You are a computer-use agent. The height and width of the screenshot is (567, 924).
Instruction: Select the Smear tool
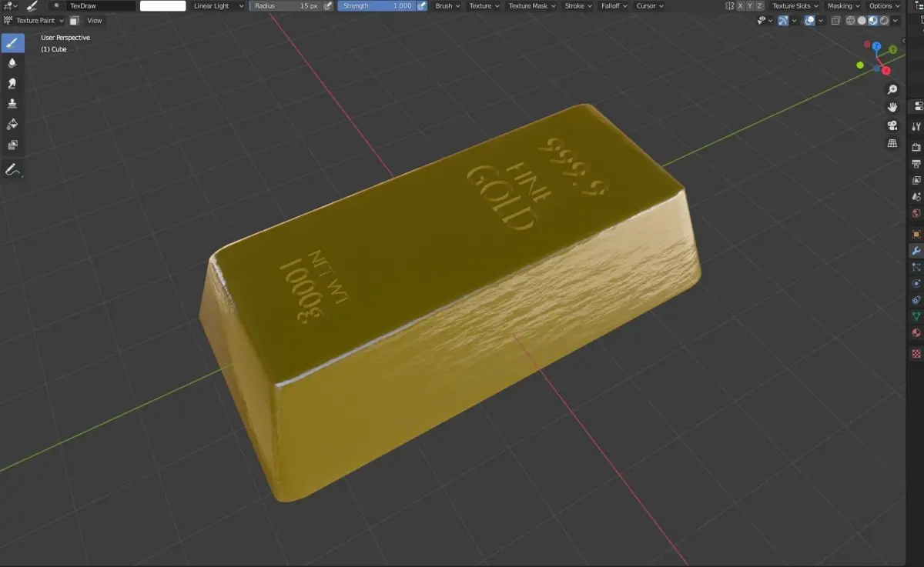point(12,83)
